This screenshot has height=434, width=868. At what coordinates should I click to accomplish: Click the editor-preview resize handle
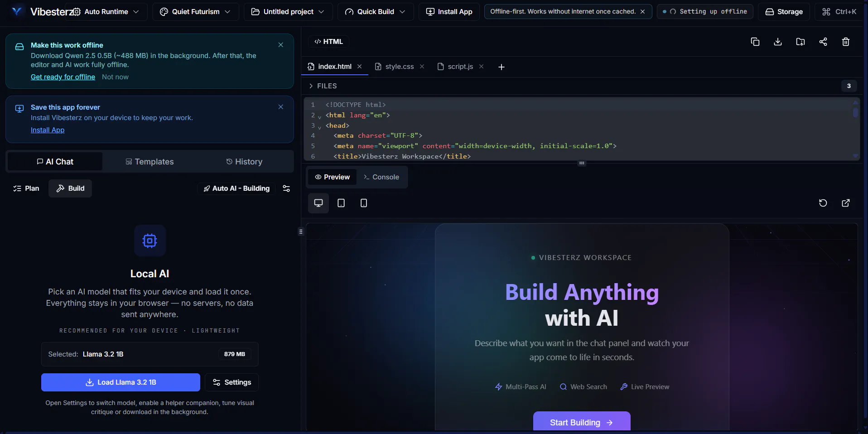click(x=582, y=163)
